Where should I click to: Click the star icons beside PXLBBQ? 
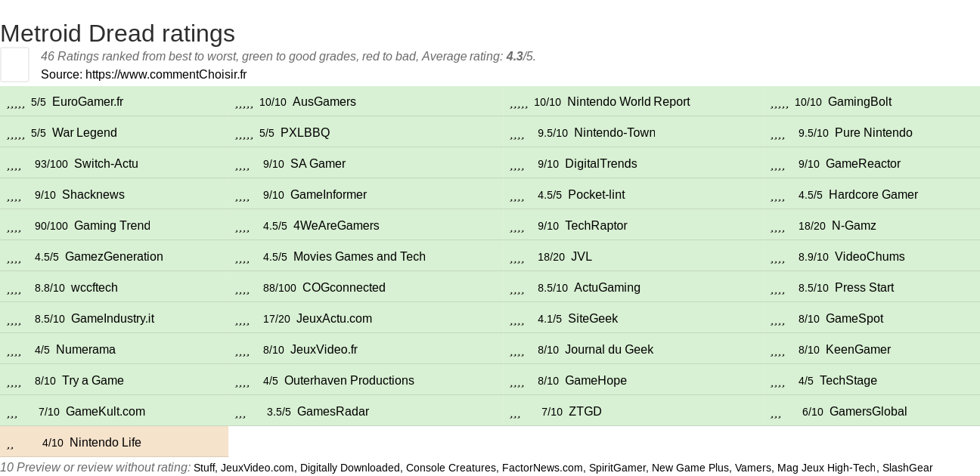pos(244,133)
